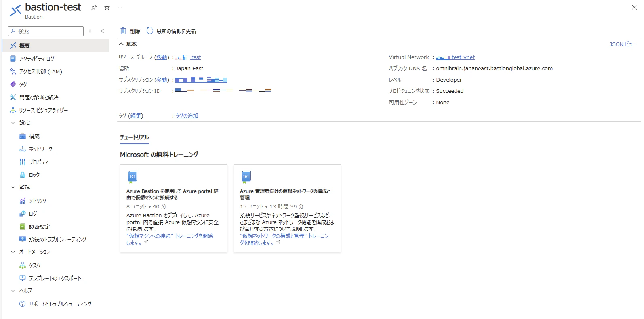Select the チュートリアル tab
The image size is (644, 319).
[135, 138]
